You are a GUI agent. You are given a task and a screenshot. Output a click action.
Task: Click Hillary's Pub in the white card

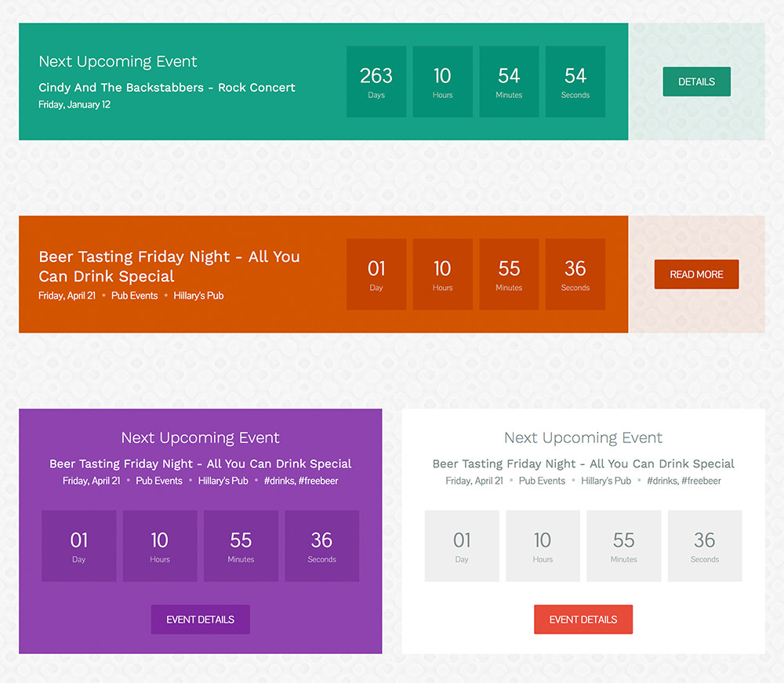pos(606,481)
